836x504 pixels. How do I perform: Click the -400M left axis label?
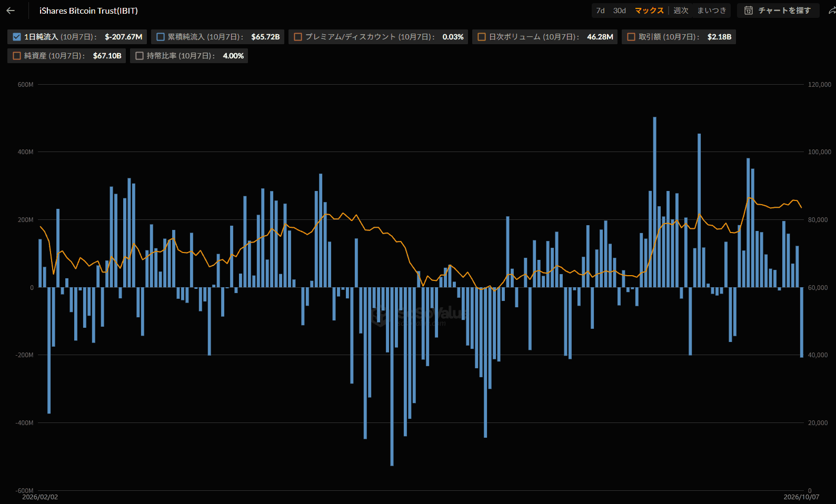24,423
